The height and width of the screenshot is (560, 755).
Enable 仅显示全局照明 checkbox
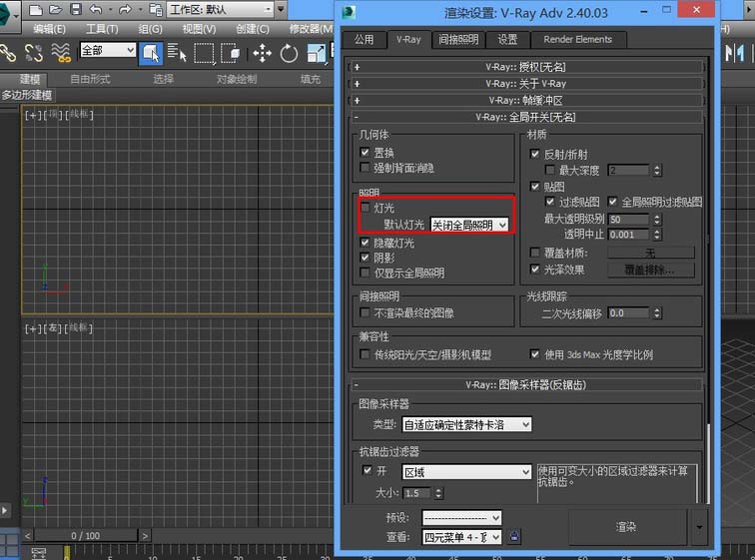click(x=365, y=273)
